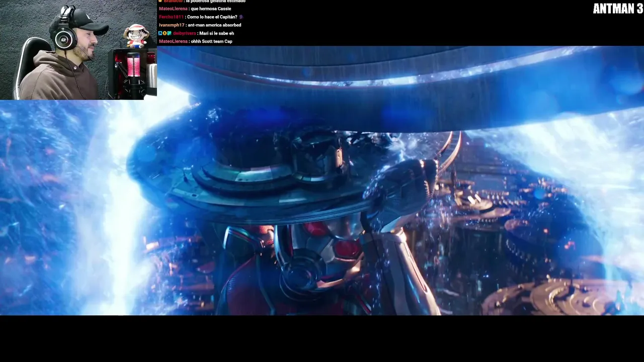Click the streamer webcam feed
Screen dimensions: 644x362
[78, 50]
